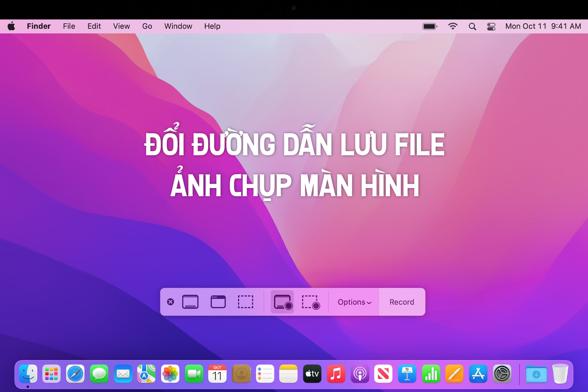Screen dimensions: 588x392
Task: Launch Safari from the Dock
Action: [x=75, y=374]
